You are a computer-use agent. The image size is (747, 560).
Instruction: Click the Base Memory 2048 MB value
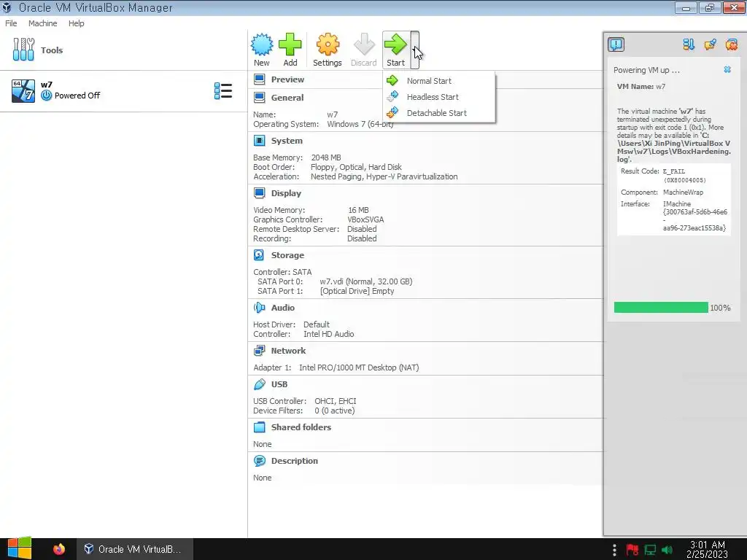point(326,157)
